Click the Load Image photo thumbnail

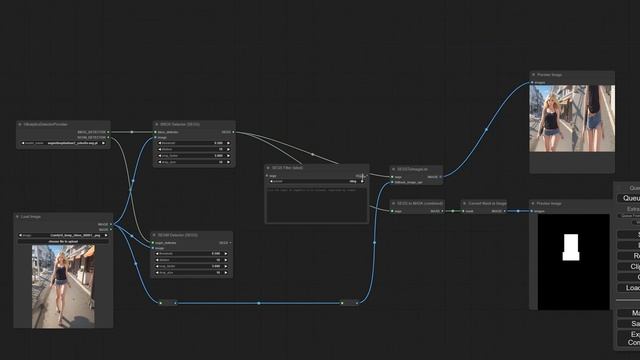pos(63,287)
